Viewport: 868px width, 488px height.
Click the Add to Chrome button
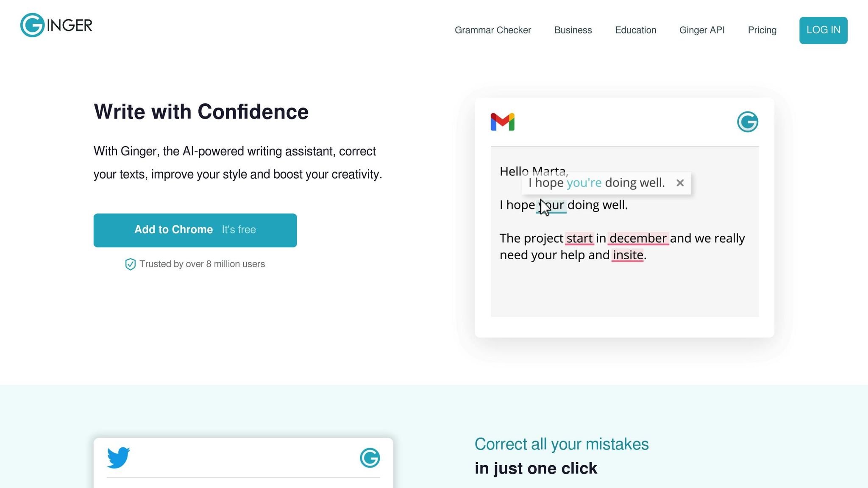pyautogui.click(x=195, y=230)
